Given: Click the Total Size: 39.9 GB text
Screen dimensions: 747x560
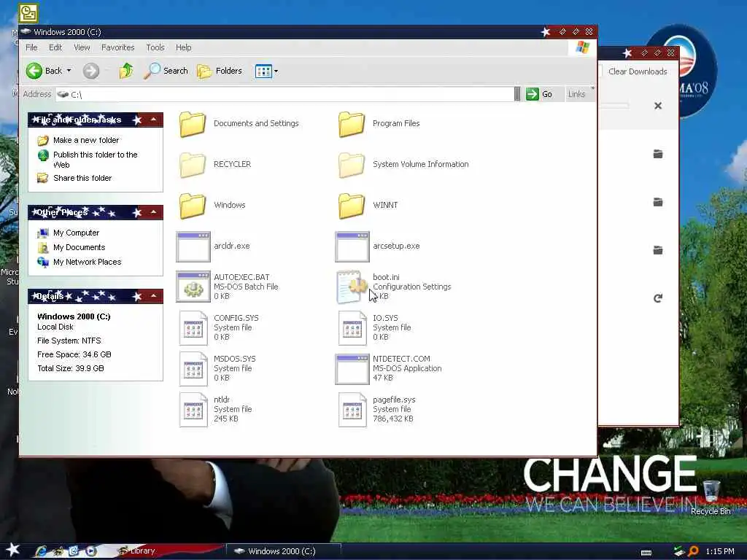Looking at the screenshot, I should [71, 368].
